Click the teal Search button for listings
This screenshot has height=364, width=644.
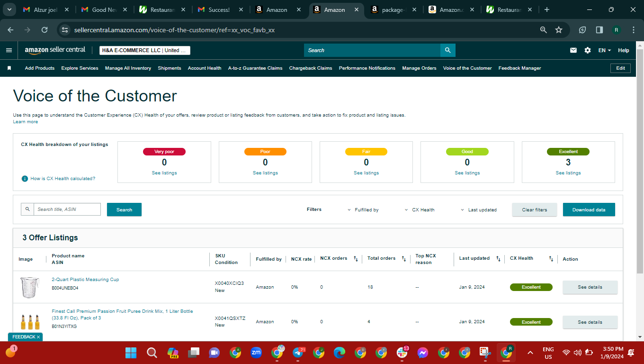coord(124,209)
